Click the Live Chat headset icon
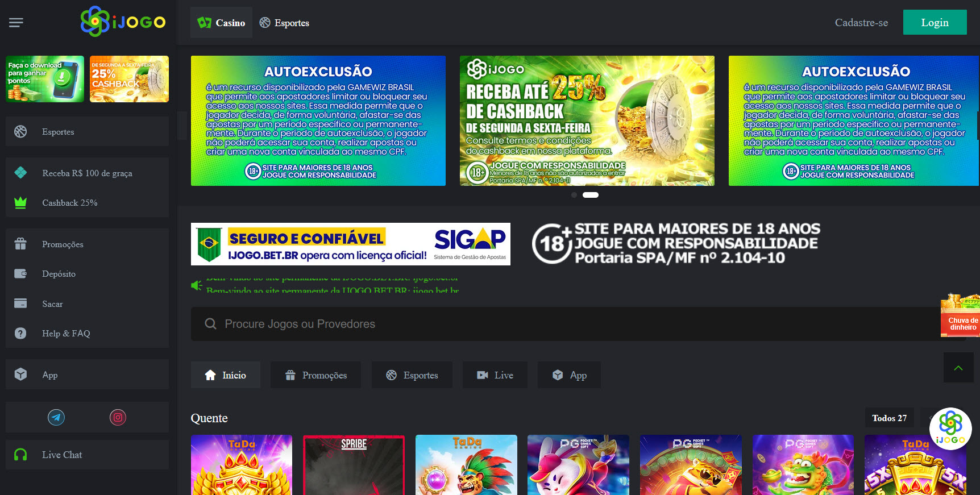The image size is (980, 495). coord(20,455)
